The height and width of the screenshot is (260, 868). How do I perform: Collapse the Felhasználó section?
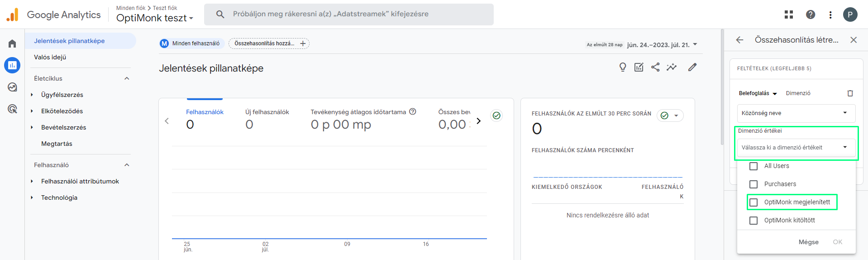pyautogui.click(x=127, y=165)
